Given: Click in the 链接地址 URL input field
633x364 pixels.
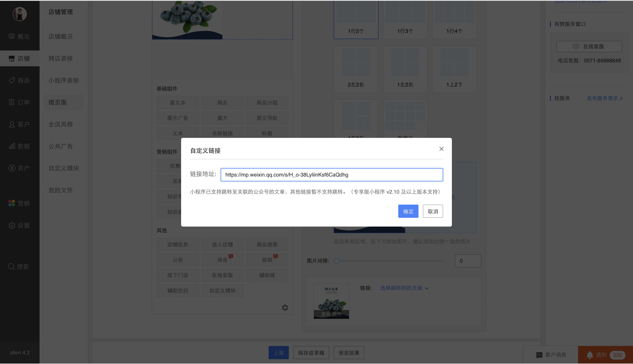Looking at the screenshot, I should tap(332, 175).
